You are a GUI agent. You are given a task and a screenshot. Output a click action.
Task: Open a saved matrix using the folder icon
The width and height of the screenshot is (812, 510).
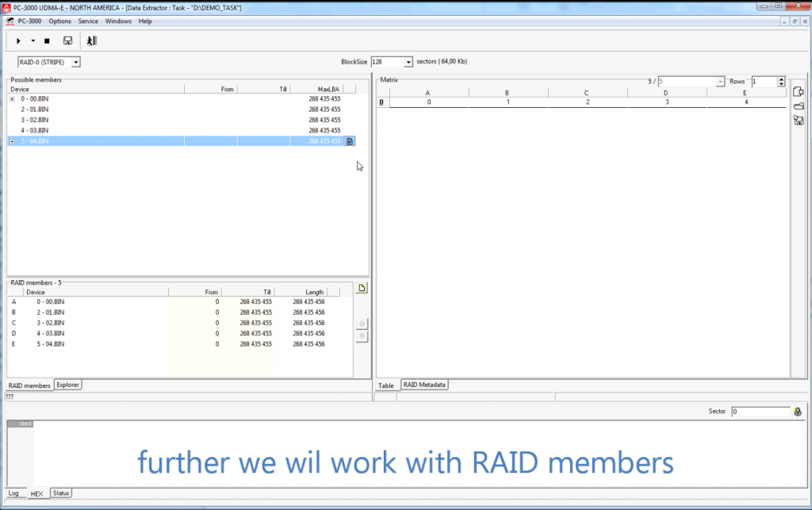(799, 105)
